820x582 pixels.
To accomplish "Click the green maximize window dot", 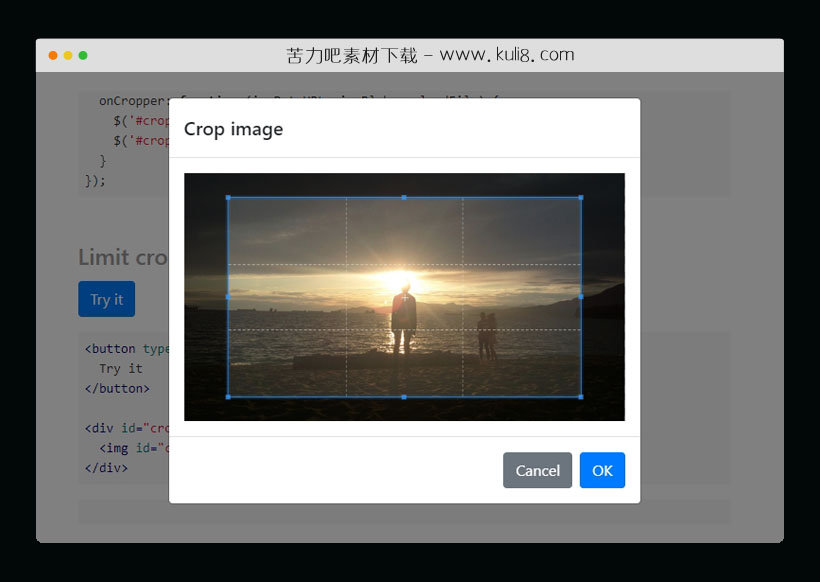I will [x=83, y=55].
